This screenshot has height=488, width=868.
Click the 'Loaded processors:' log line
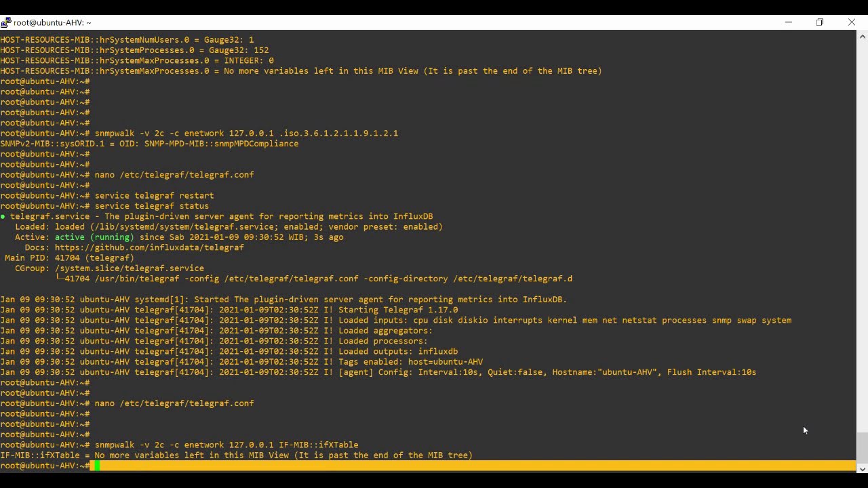pyautogui.click(x=214, y=341)
